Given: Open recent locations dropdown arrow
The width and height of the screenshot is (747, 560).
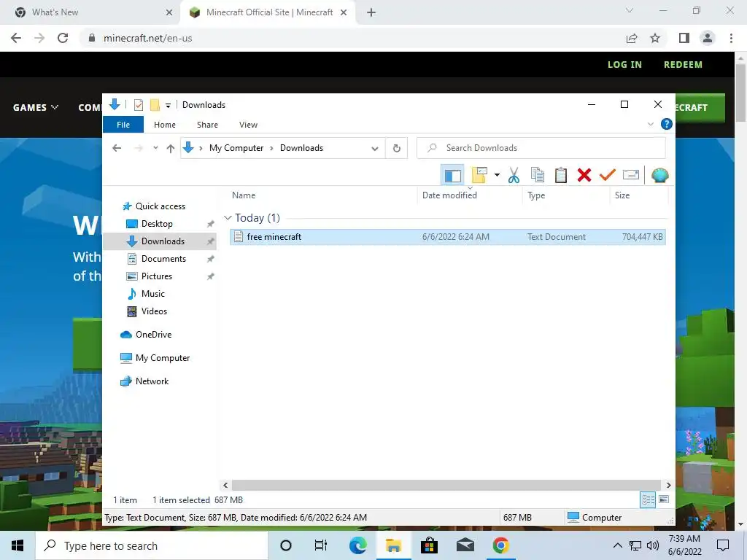Looking at the screenshot, I should (155, 148).
